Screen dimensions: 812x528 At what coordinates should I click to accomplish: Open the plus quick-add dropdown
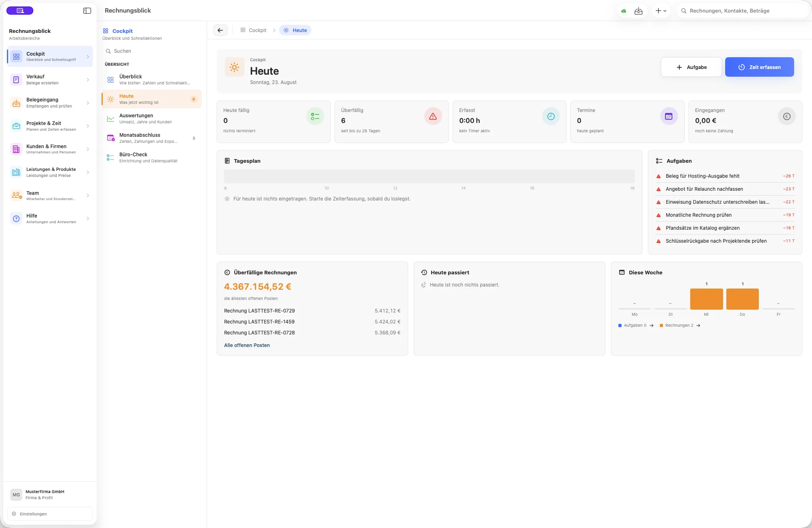pyautogui.click(x=661, y=11)
